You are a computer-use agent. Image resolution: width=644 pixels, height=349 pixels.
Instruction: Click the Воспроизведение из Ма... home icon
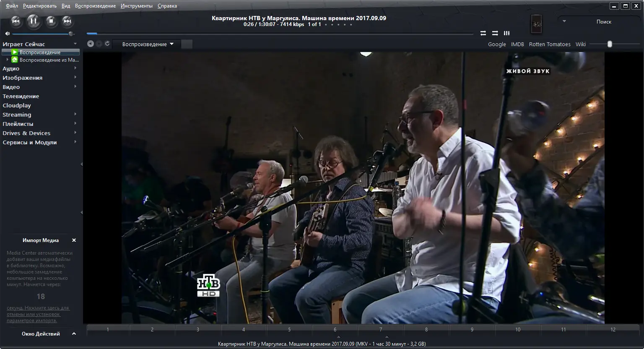[x=15, y=60]
